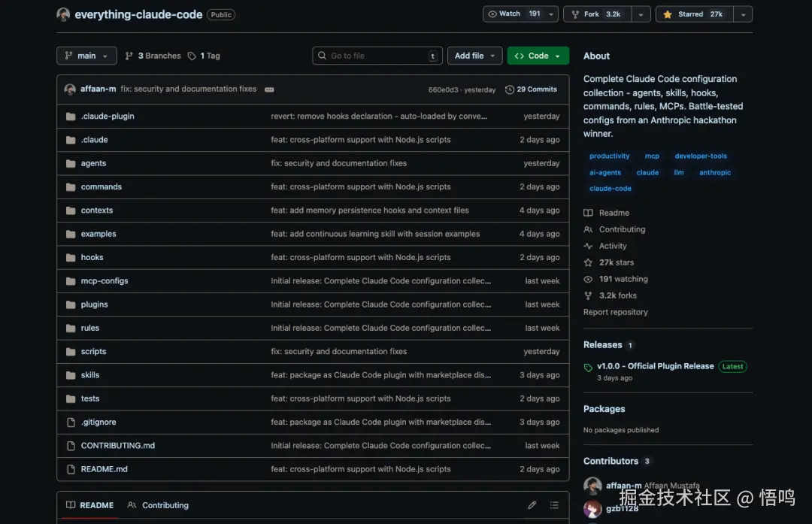The width and height of the screenshot is (812, 524).
Task: Click the release tag icon for v1.0.0
Action: (588, 368)
